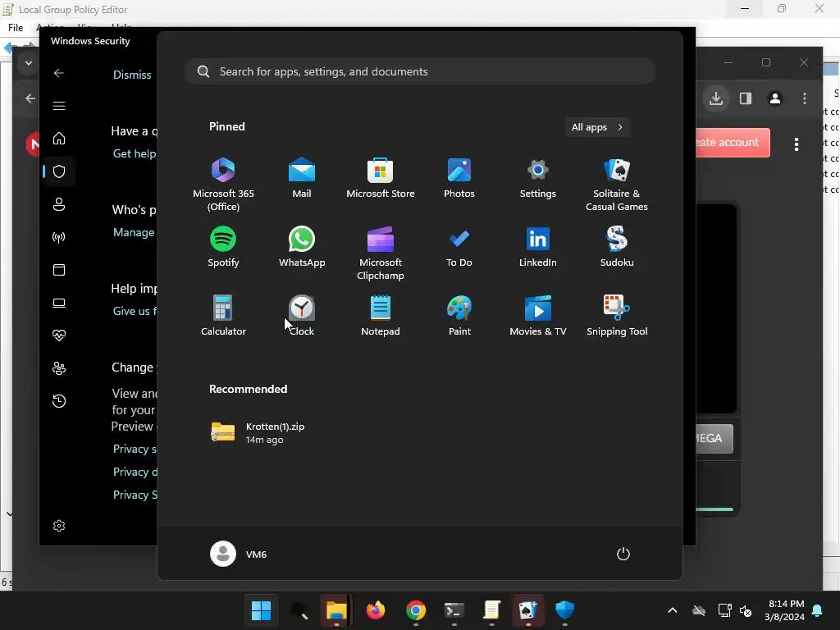Open the VM6 user account menu
This screenshot has height=630, width=840.
[239, 554]
